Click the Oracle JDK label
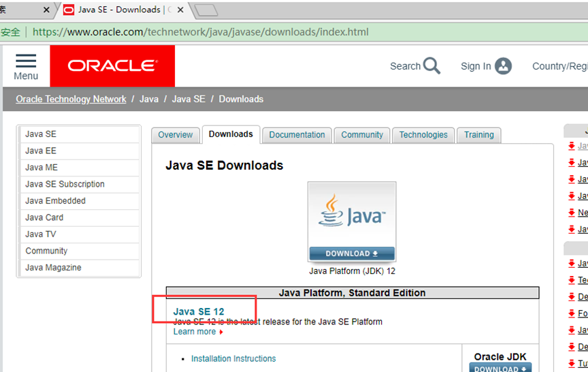Image resolution: width=588 pixels, height=372 pixels. (x=500, y=356)
